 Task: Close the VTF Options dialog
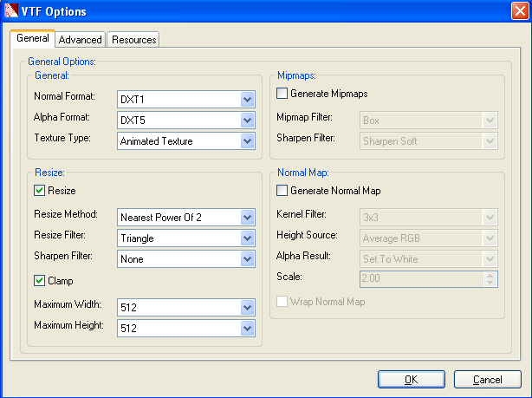[517, 12]
